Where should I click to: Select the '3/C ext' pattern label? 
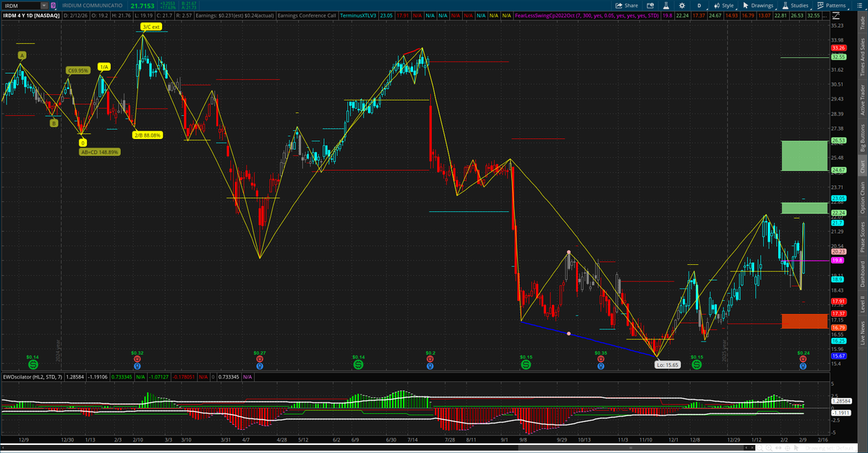pos(150,26)
